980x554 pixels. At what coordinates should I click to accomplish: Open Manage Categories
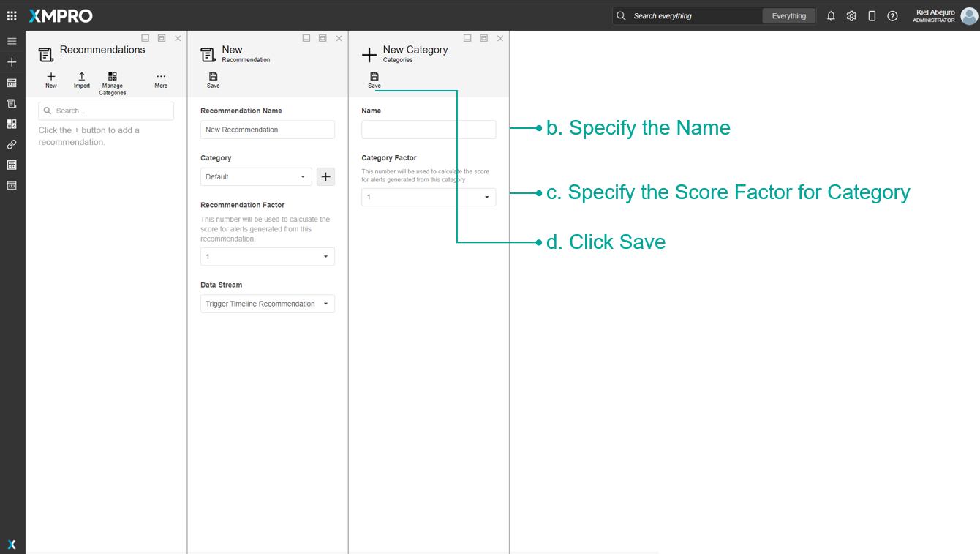tap(113, 83)
